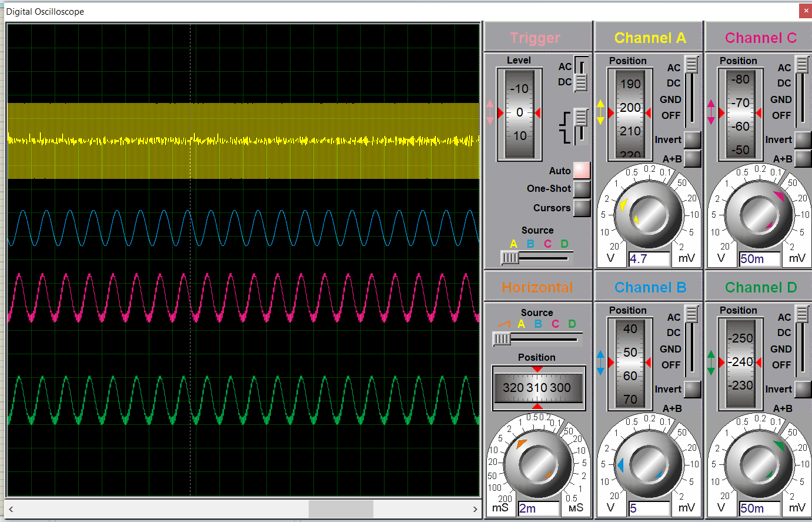Screen dimensions: 812x522
Task: Click Channel D value field 50m
Action: [760, 508]
